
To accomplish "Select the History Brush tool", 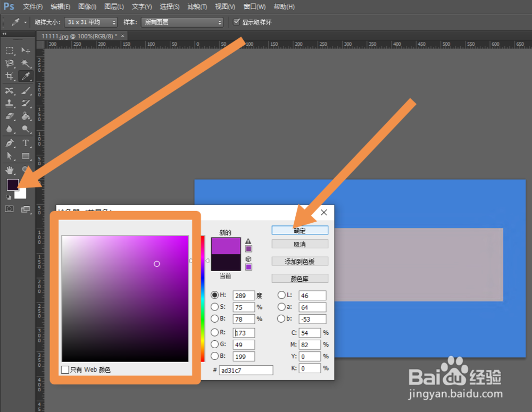I will pos(26,104).
